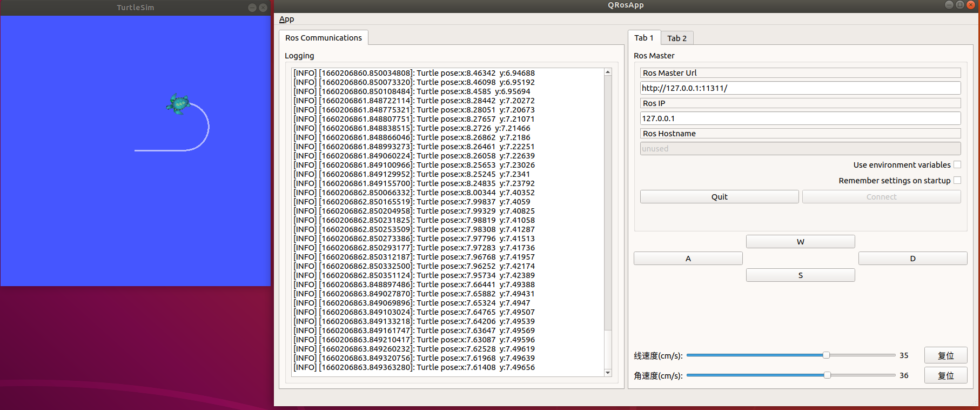Image resolution: width=980 pixels, height=410 pixels.
Task: Click the Connect button
Action: (881, 197)
